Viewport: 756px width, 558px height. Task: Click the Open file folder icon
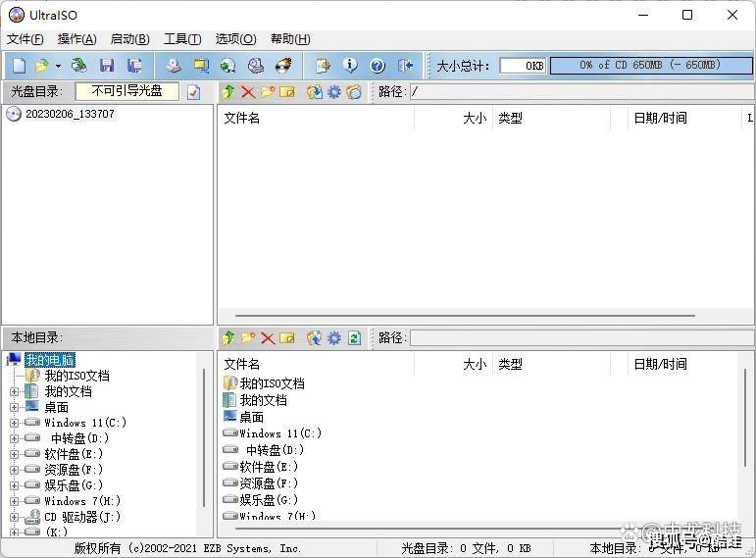(x=42, y=66)
